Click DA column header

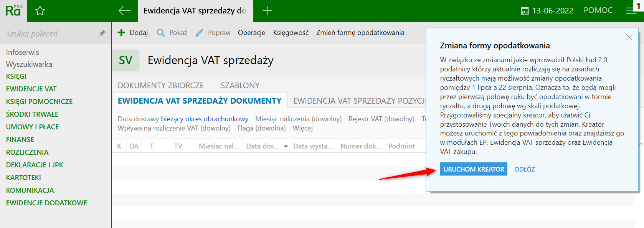(x=134, y=146)
